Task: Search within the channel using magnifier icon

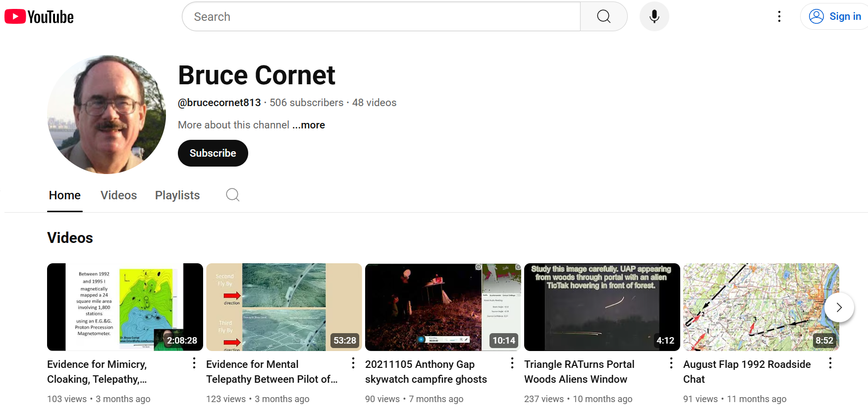Action: tap(232, 195)
